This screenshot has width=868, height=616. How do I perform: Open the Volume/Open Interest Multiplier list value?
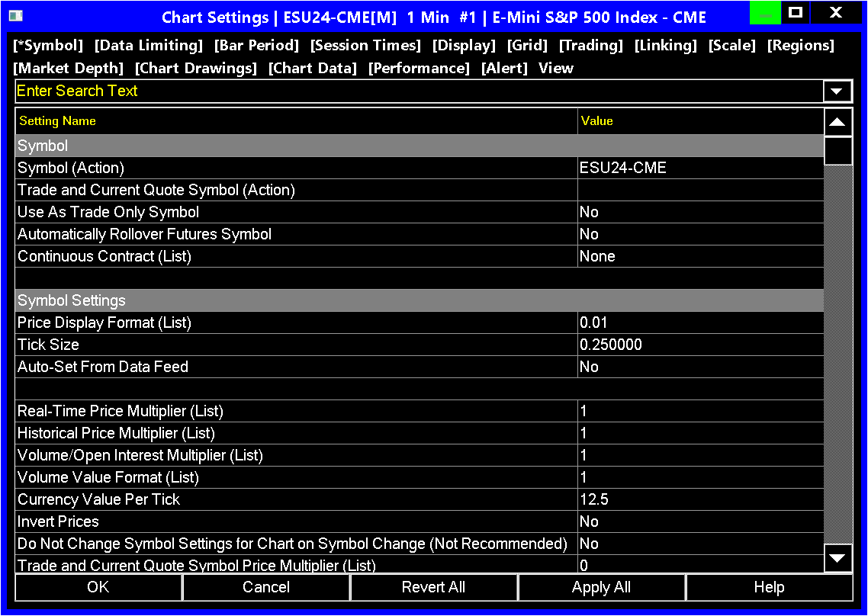(x=700, y=455)
